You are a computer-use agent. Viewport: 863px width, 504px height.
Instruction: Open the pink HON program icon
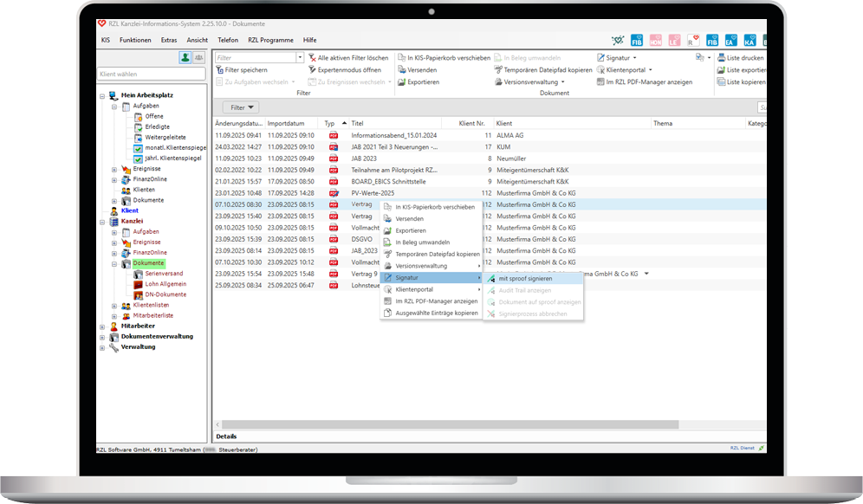pos(656,40)
